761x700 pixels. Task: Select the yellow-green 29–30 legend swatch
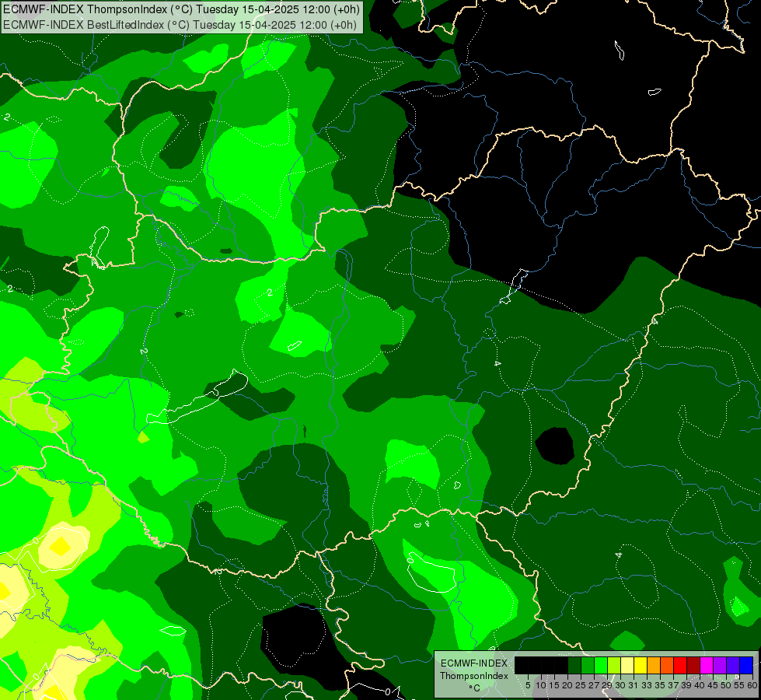click(x=614, y=665)
